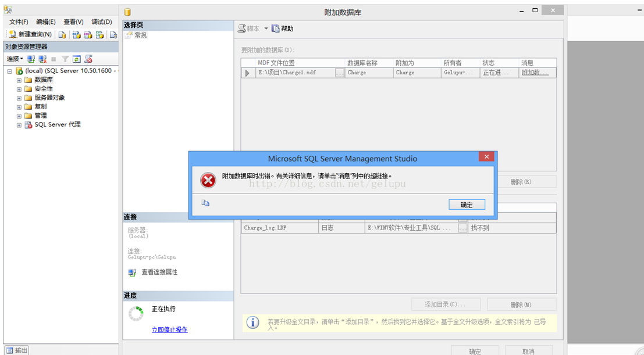Image resolution: width=644 pixels, height=355 pixels.
Task: Open the 编辑(E) menu
Action: point(45,21)
